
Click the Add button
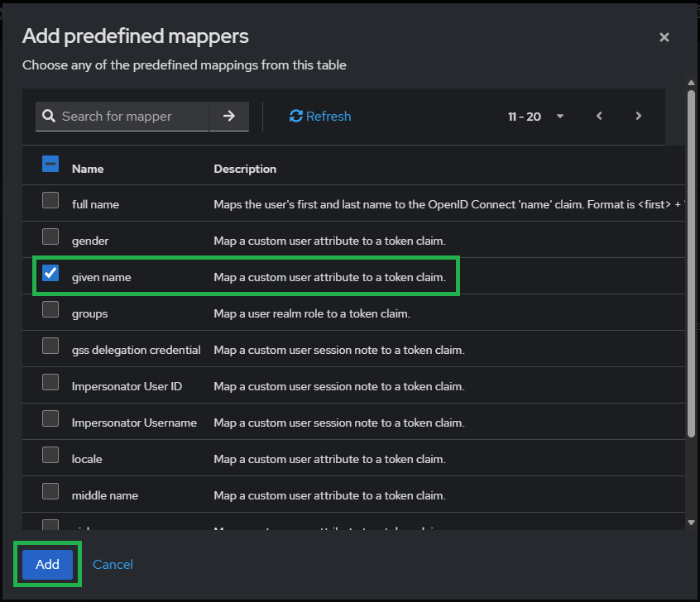[47, 564]
